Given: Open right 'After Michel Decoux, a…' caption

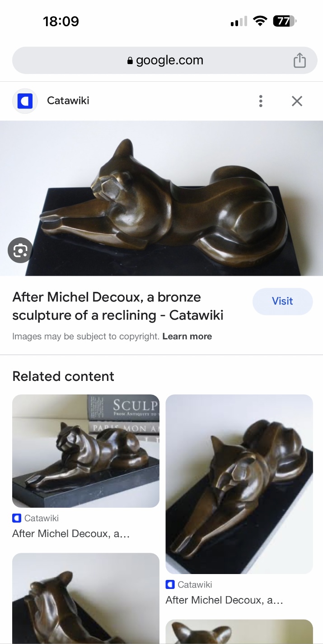Looking at the screenshot, I should click(x=225, y=600).
